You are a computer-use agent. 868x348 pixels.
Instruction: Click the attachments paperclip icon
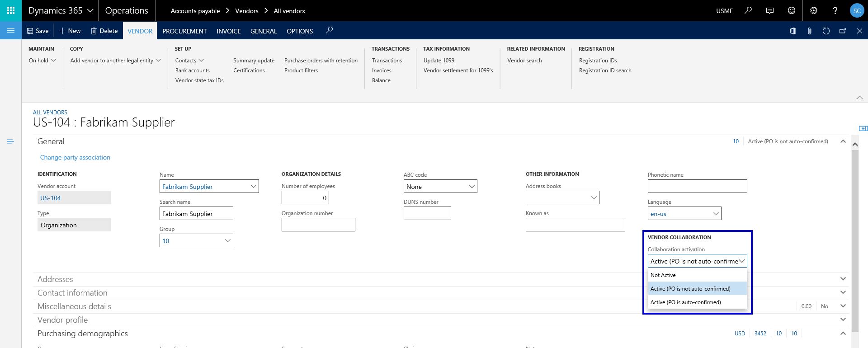[809, 31]
